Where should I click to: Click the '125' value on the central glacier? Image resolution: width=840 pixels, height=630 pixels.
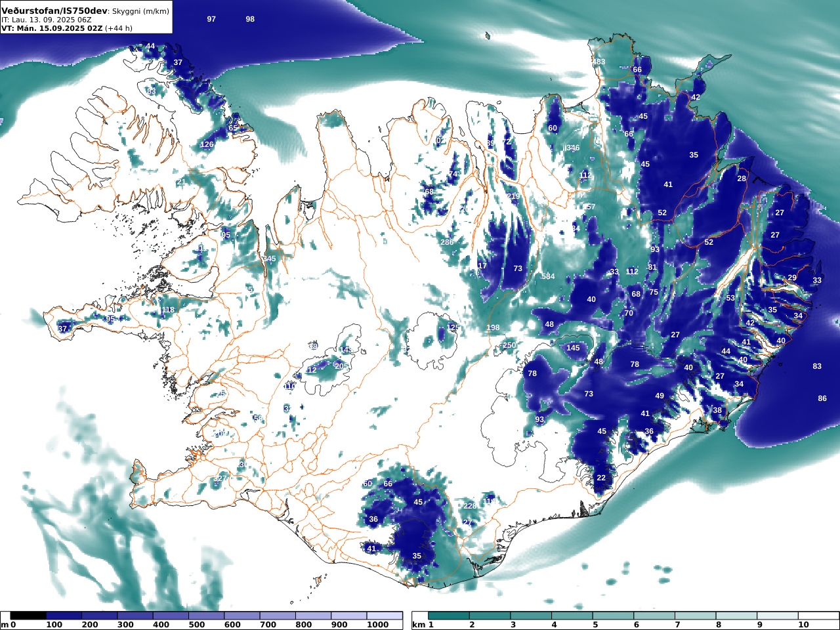click(x=453, y=327)
